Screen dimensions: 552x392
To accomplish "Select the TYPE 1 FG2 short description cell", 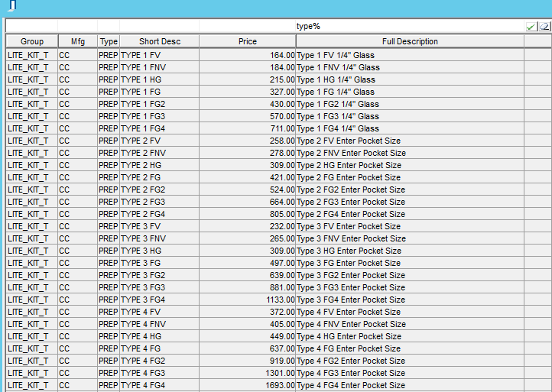I will (160, 104).
